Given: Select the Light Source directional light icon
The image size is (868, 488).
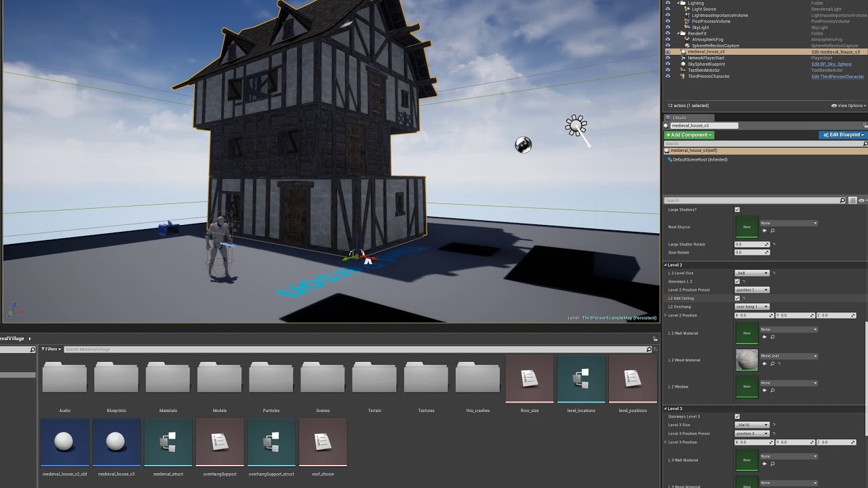Looking at the screenshot, I should (x=687, y=9).
